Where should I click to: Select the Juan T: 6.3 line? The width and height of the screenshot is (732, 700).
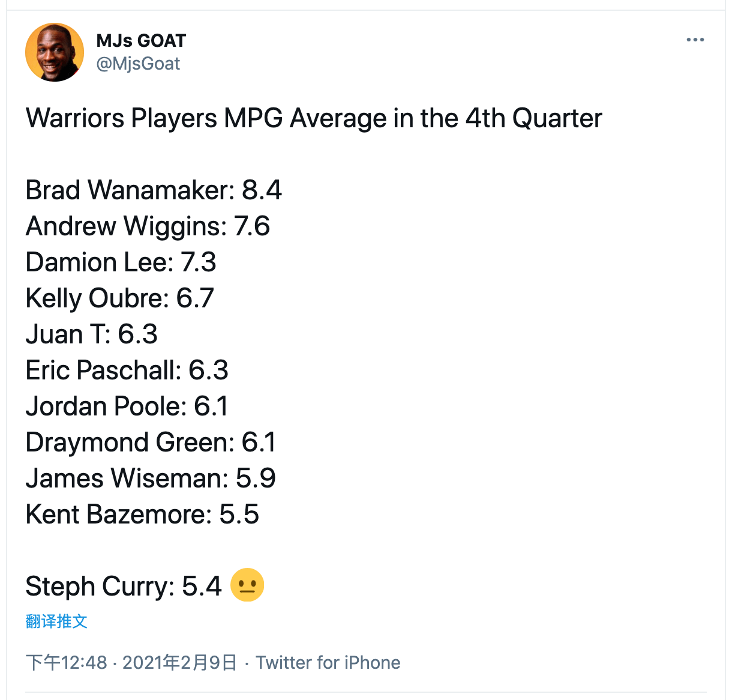91,334
